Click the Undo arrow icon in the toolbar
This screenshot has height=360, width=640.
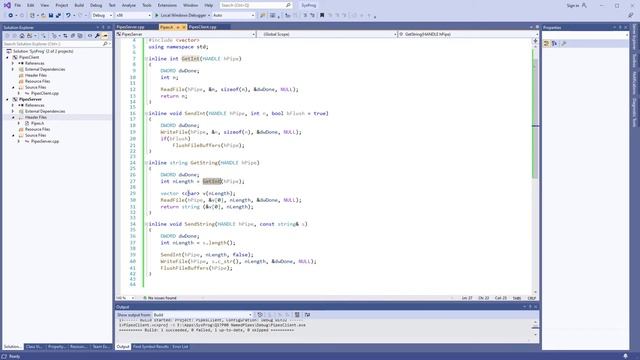(68, 15)
